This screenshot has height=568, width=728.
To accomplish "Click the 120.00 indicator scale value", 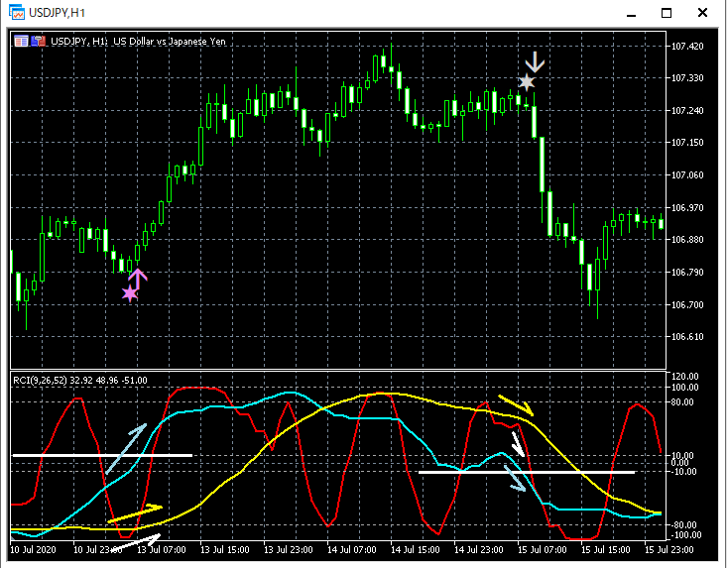I will tap(684, 376).
